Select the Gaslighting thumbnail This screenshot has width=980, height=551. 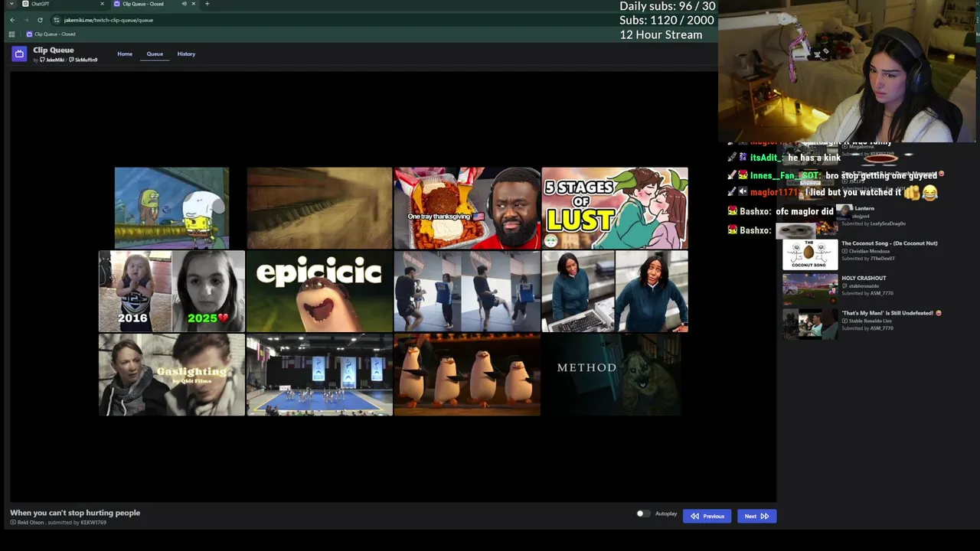coord(171,375)
